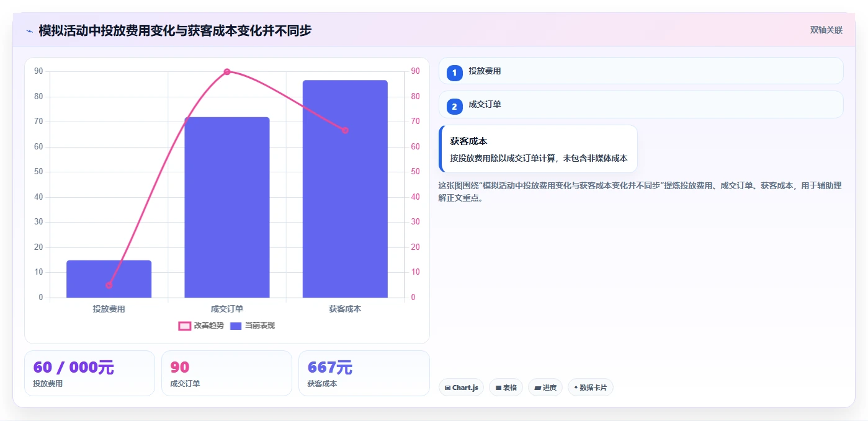
Task: Select the 投放费用 bar in chart
Action: 109,279
